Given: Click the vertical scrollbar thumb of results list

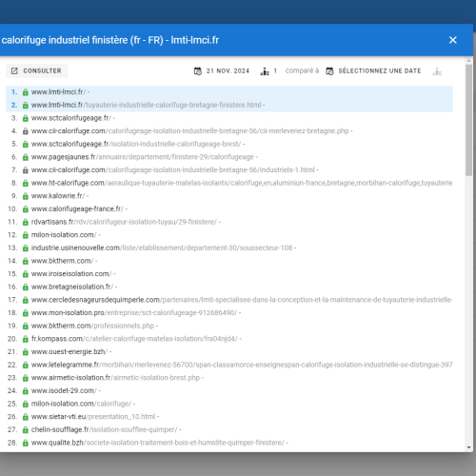Looking at the screenshot, I should tap(469, 120).
